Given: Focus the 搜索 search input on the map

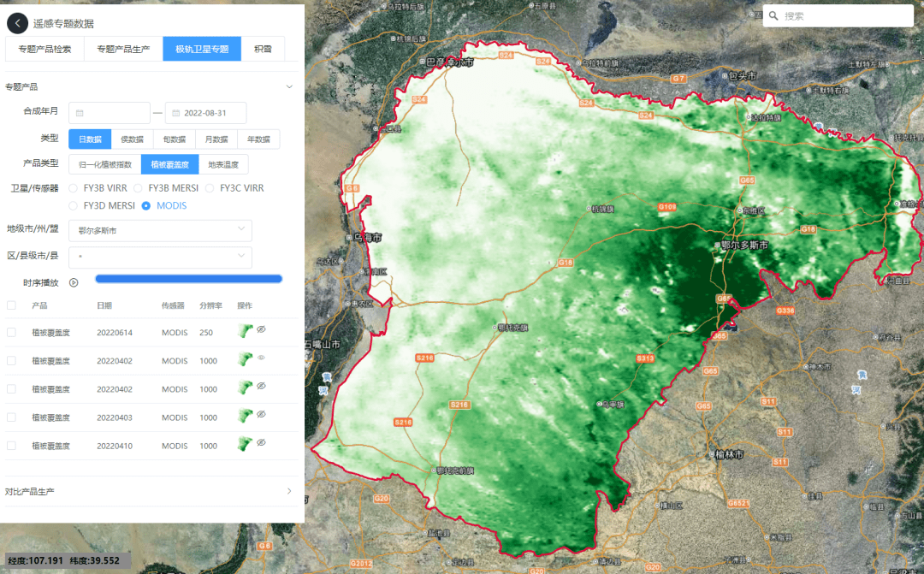Looking at the screenshot, I should coord(838,16).
